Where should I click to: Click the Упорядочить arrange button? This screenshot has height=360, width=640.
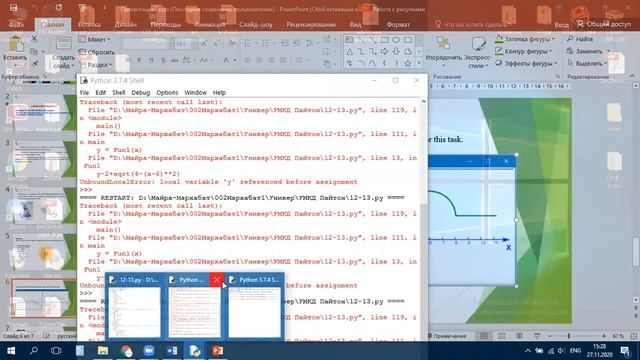(x=443, y=51)
